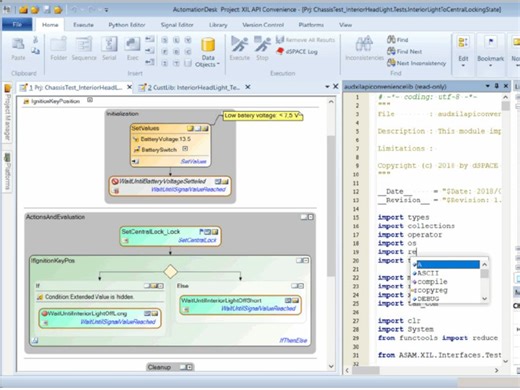Close the CustLib: InteriorHeadLight_Te... tab

pyautogui.click(x=248, y=87)
